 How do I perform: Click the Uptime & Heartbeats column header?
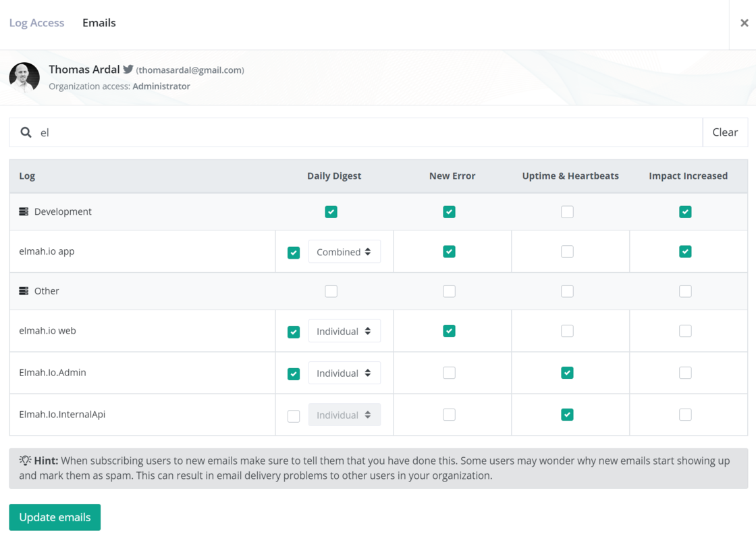(x=570, y=176)
